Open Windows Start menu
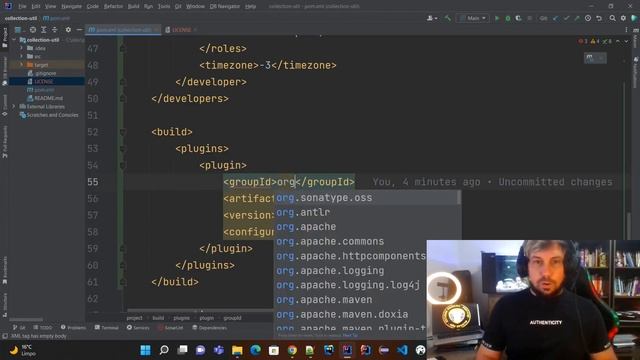The image size is (640, 360). [x=145, y=350]
